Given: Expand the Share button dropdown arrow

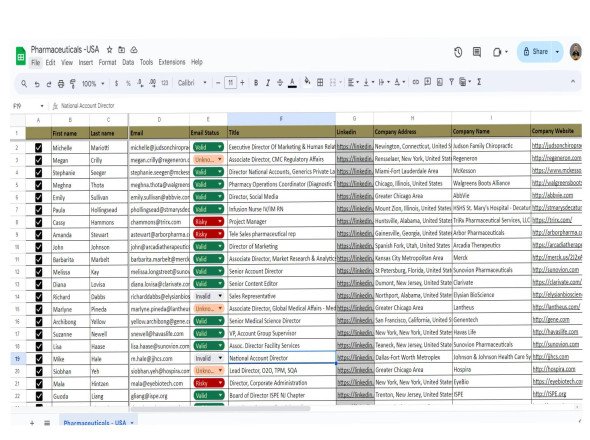Looking at the screenshot, I should (557, 52).
